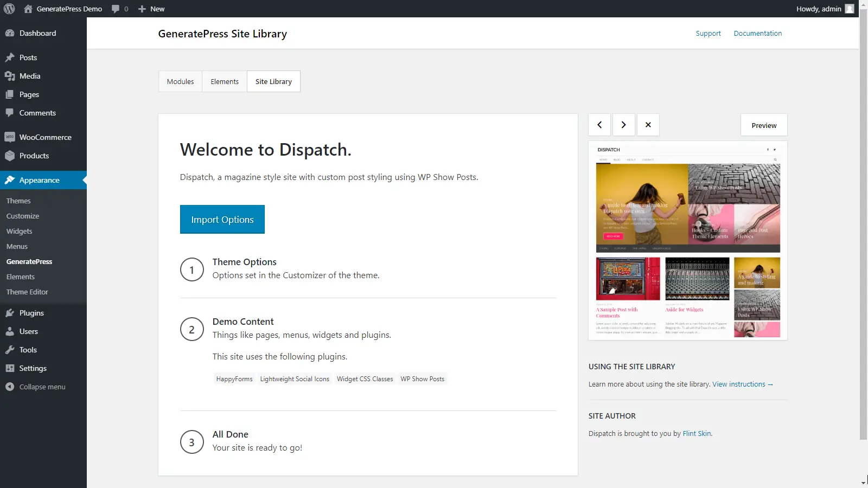
Task: Click the plus icon next to New
Action: (x=142, y=9)
